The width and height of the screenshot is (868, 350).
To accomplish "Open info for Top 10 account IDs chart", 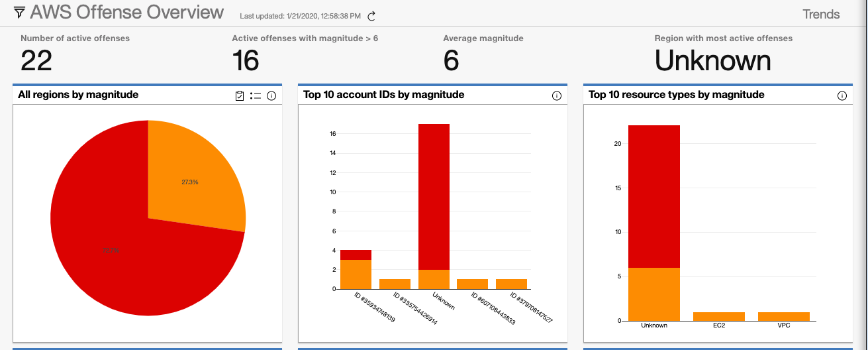I will click(556, 96).
